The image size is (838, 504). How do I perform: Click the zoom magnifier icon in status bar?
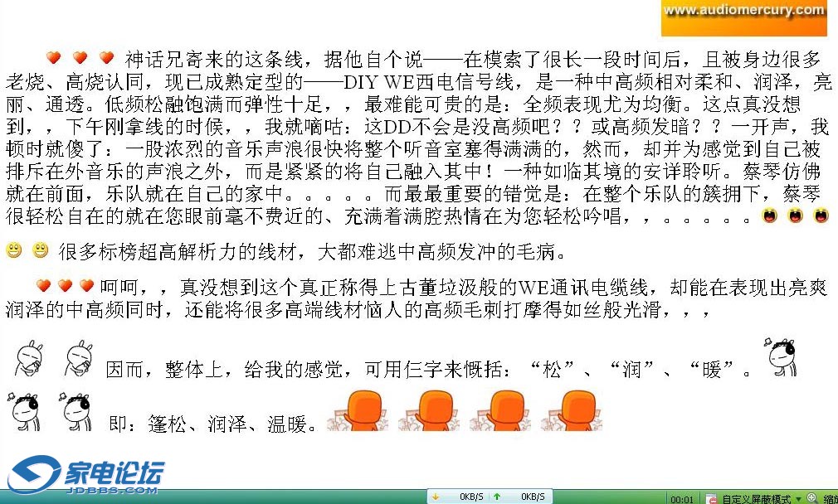tap(811, 498)
